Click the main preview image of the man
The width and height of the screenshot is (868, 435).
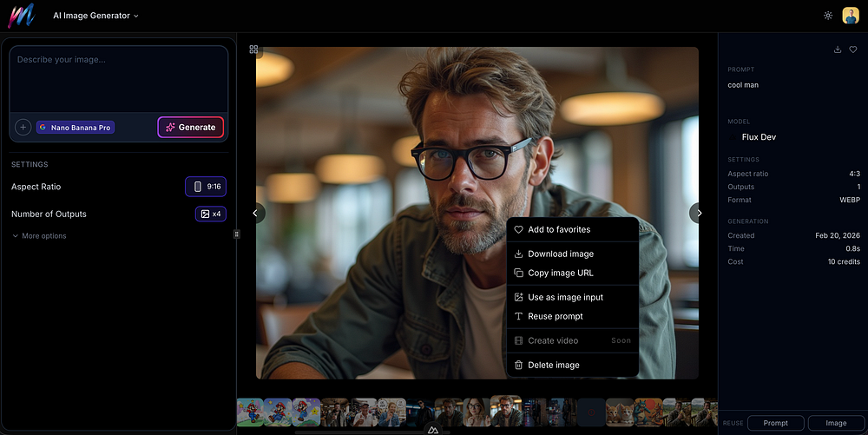click(477, 213)
